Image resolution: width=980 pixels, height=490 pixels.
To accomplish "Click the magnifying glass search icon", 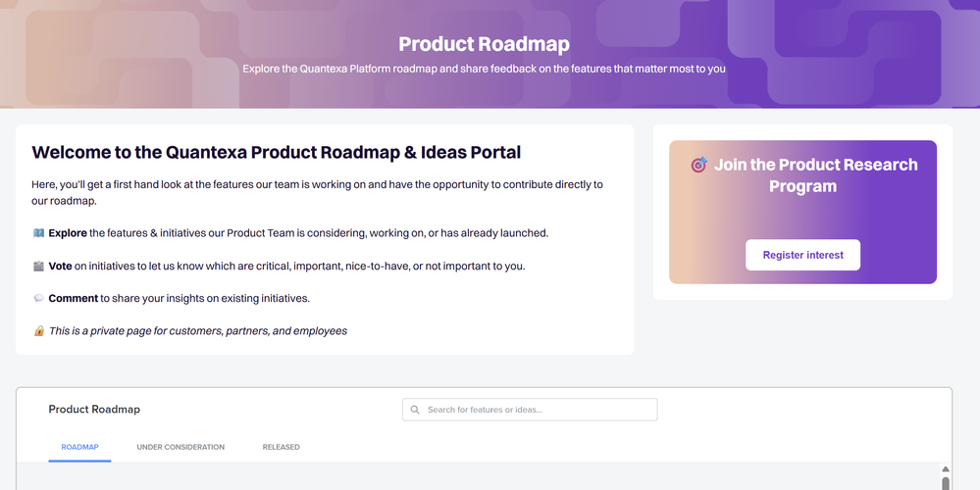I will point(415,410).
